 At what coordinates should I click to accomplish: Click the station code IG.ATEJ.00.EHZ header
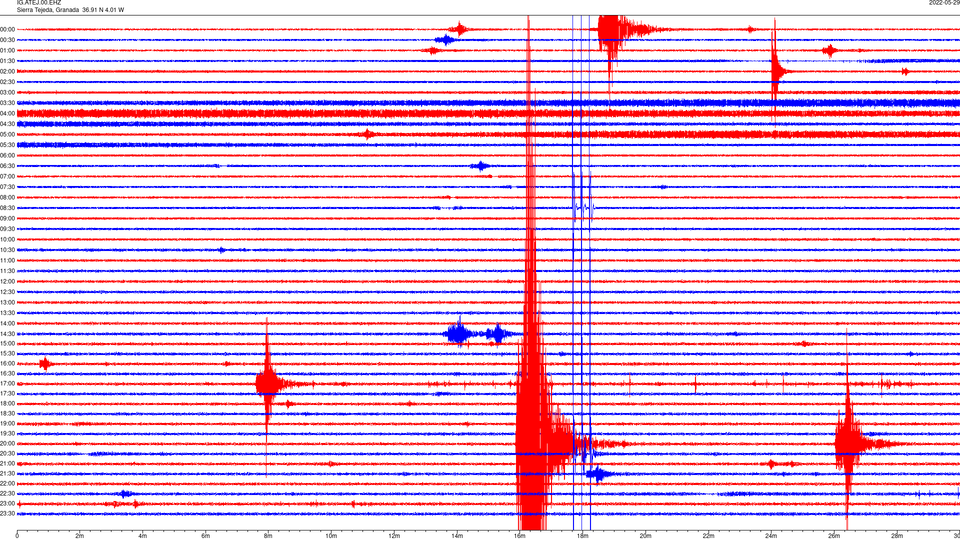pyautogui.click(x=39, y=3)
